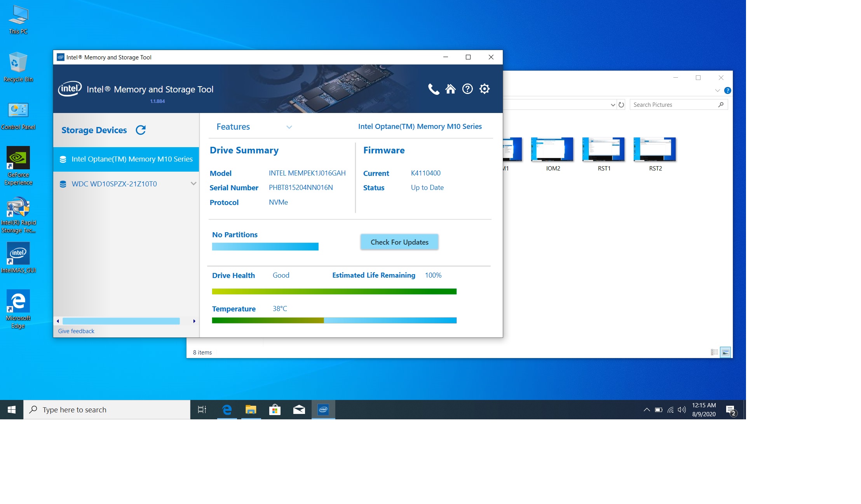Viewport: 861px width, 504px height.
Task: Open the help question mark icon
Action: (x=467, y=89)
